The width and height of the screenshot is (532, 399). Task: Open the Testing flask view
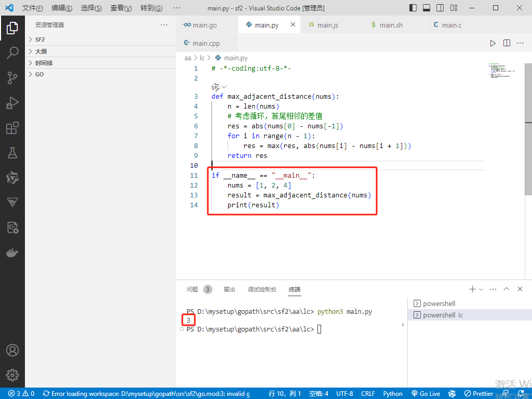(x=12, y=153)
